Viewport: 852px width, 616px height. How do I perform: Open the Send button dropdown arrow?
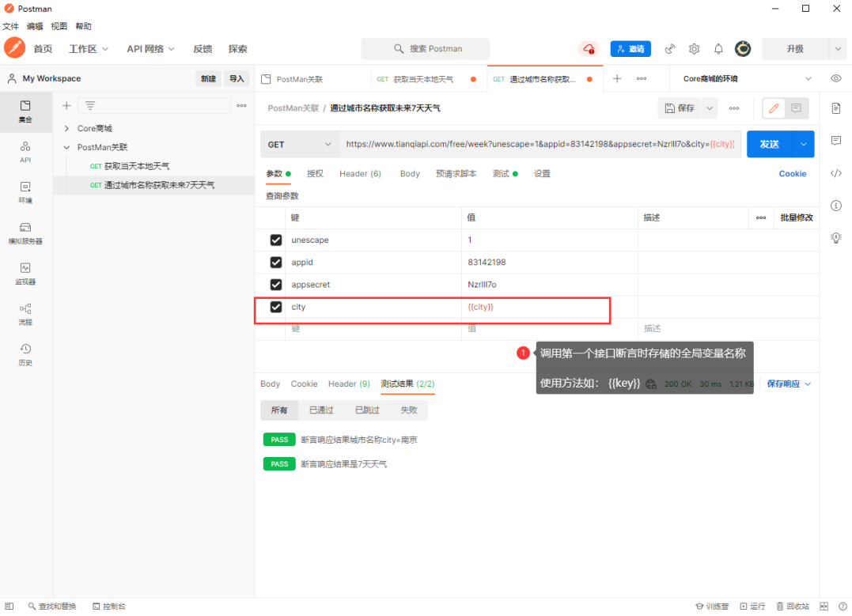(x=804, y=145)
